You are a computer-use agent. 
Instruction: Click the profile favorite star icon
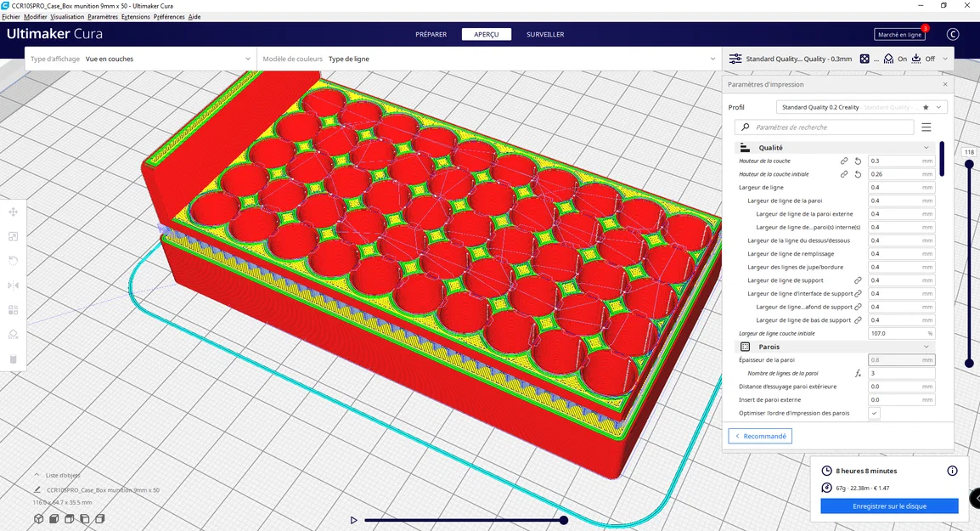tap(926, 108)
